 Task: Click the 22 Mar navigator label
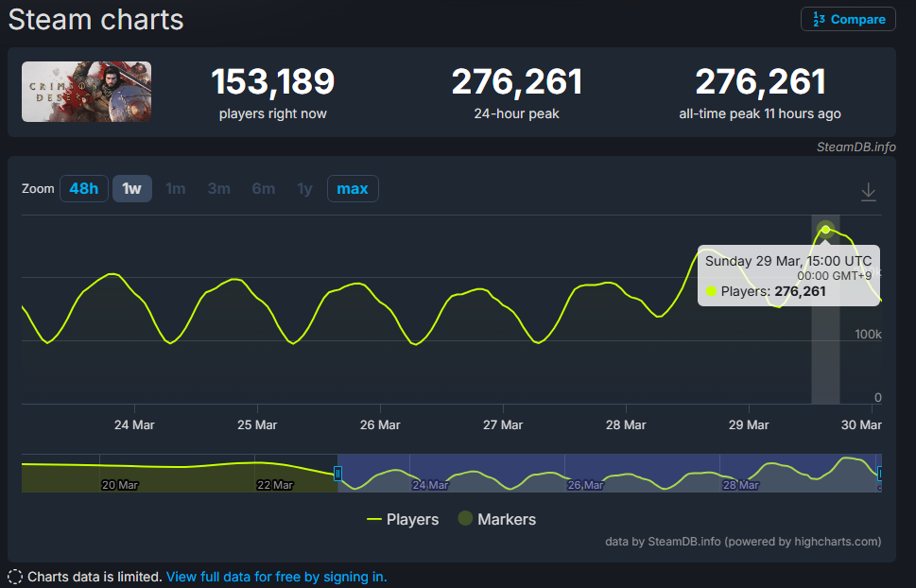tap(274, 485)
